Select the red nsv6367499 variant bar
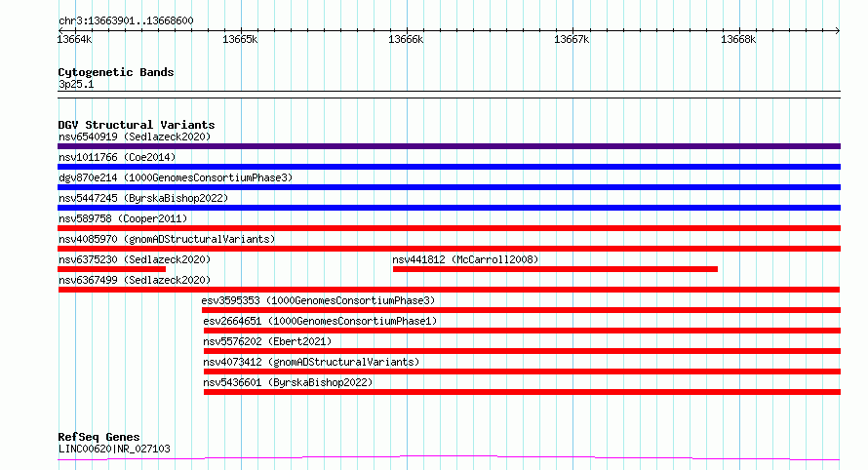The height and width of the screenshot is (470, 868). coord(449,290)
